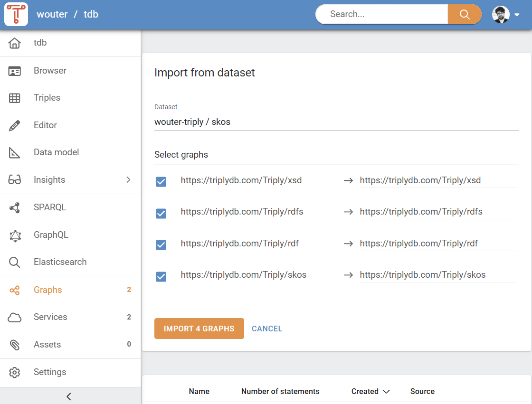Click the Graphs share icon
The width and height of the screenshot is (532, 404).
pyautogui.click(x=15, y=290)
